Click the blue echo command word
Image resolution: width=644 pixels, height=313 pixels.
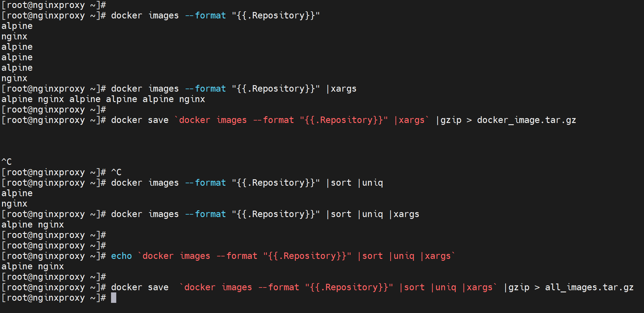coord(121,256)
